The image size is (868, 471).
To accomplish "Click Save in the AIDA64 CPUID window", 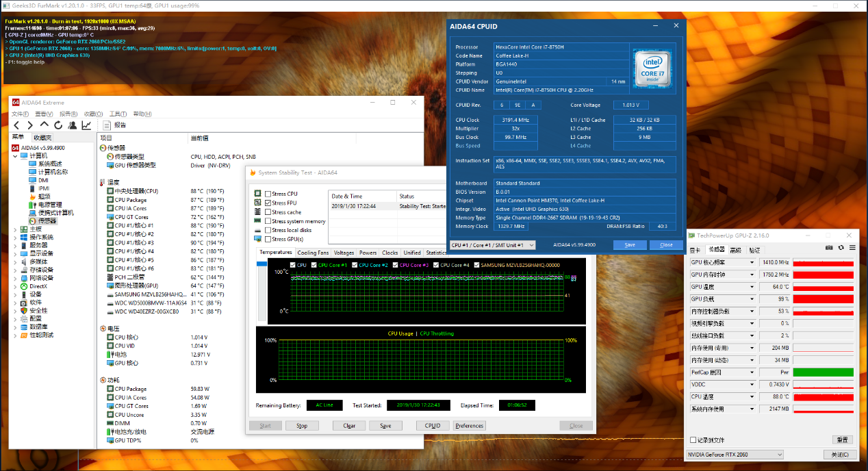I will tap(630, 245).
